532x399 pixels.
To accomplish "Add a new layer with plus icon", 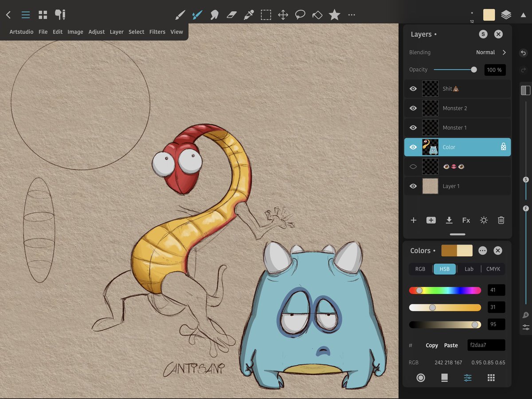I will [413, 220].
